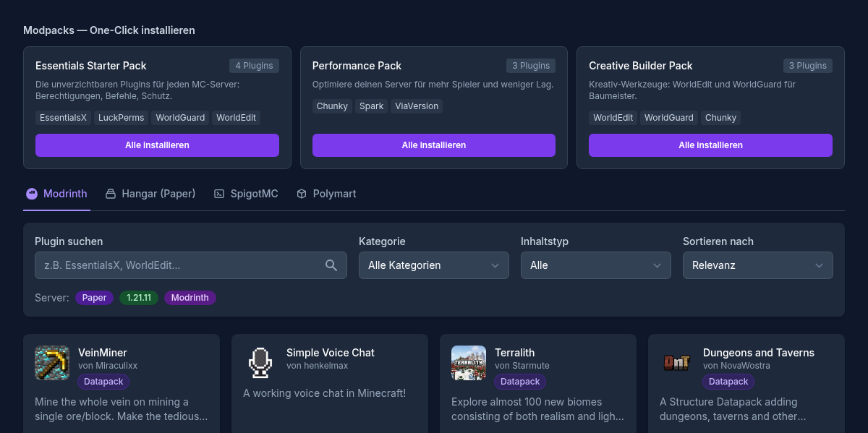Click the Paper server badge
868x433 pixels.
[x=94, y=298]
